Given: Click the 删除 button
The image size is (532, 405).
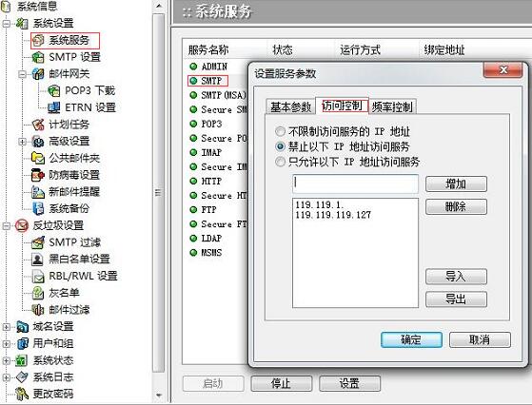Looking at the screenshot, I should point(456,206).
